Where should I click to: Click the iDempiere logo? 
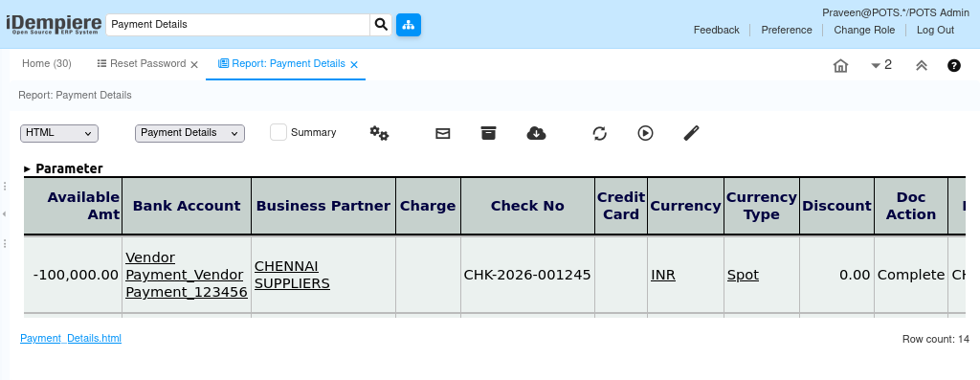pyautogui.click(x=54, y=24)
